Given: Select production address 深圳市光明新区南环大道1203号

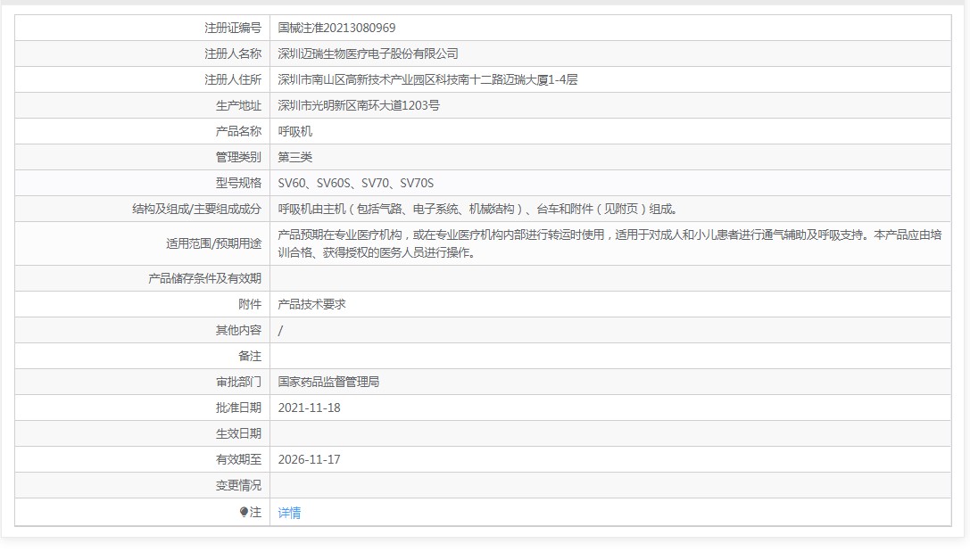Looking at the screenshot, I should pyautogui.click(x=359, y=106).
